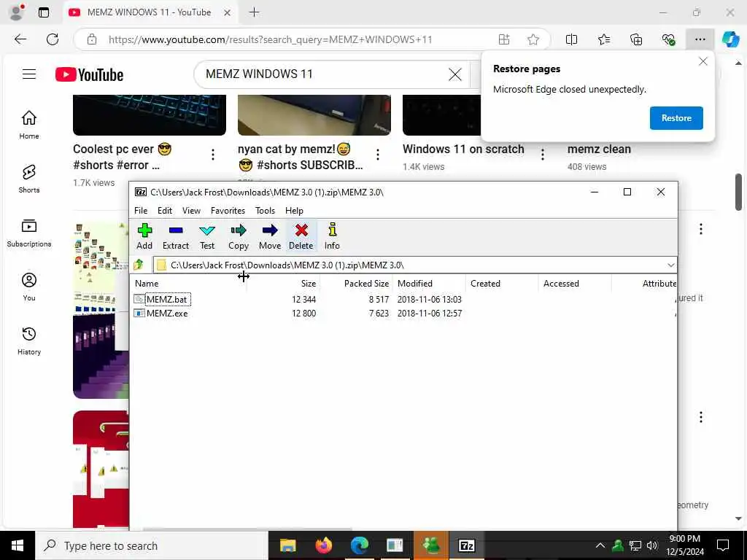Sort by the Modified column header

pyautogui.click(x=429, y=284)
